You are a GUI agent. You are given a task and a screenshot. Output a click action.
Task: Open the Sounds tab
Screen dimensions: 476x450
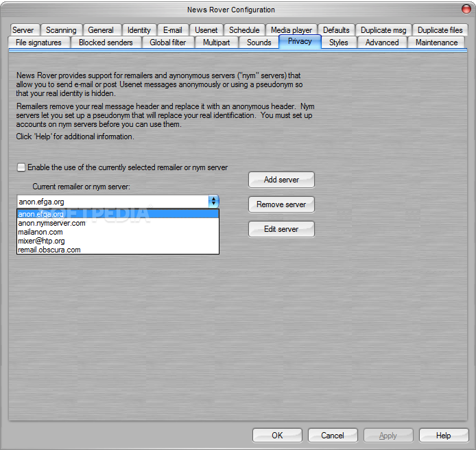coord(259,43)
